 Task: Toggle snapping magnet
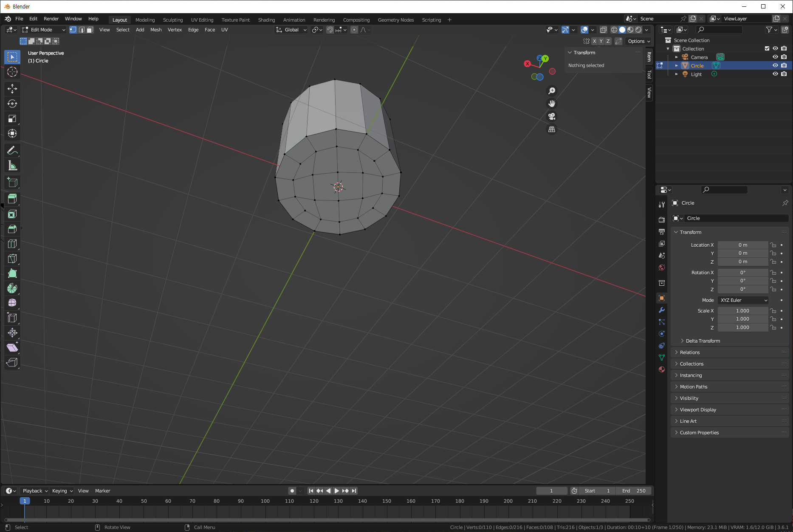[330, 30]
